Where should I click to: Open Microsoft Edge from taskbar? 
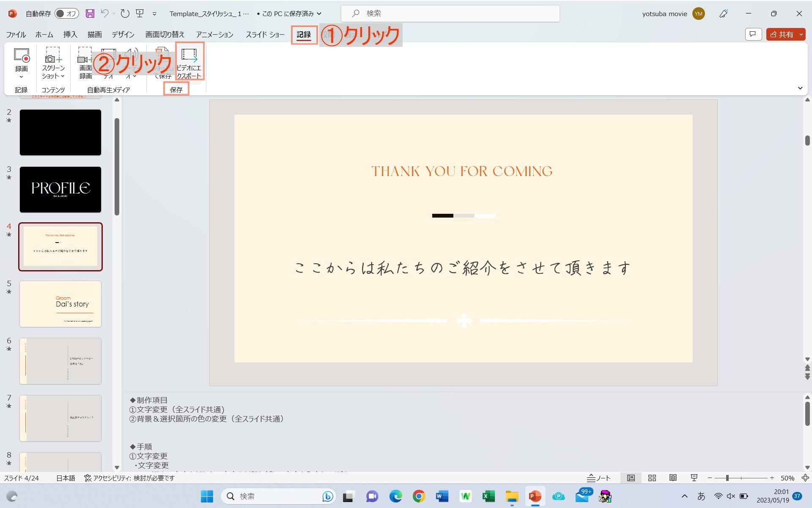click(395, 496)
